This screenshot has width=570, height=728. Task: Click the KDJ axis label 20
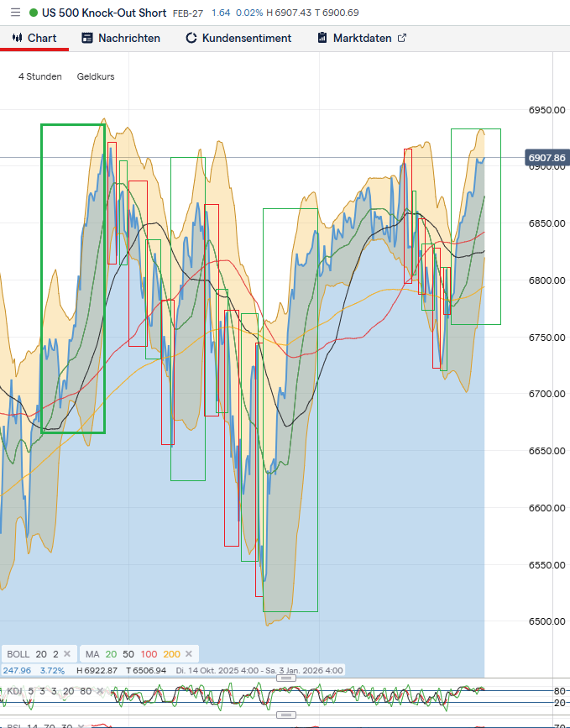tap(559, 703)
